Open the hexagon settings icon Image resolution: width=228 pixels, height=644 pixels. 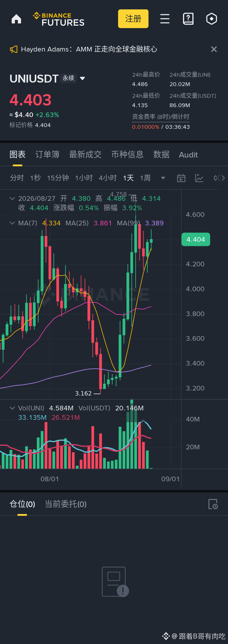(212, 19)
